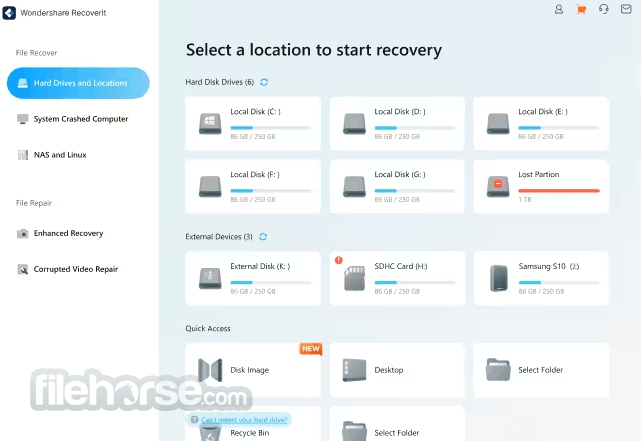Click the Desktop quick access icon
Image resolution: width=641 pixels, height=441 pixels.
pyautogui.click(x=354, y=370)
